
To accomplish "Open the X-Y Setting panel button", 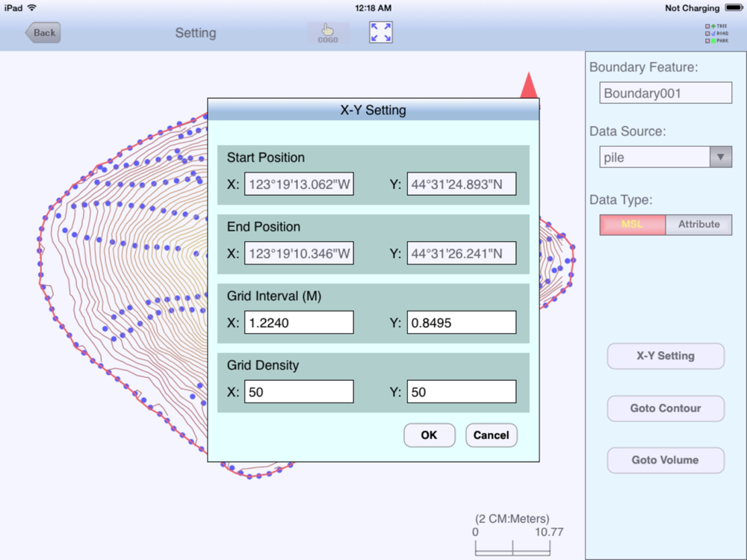I will point(666,355).
